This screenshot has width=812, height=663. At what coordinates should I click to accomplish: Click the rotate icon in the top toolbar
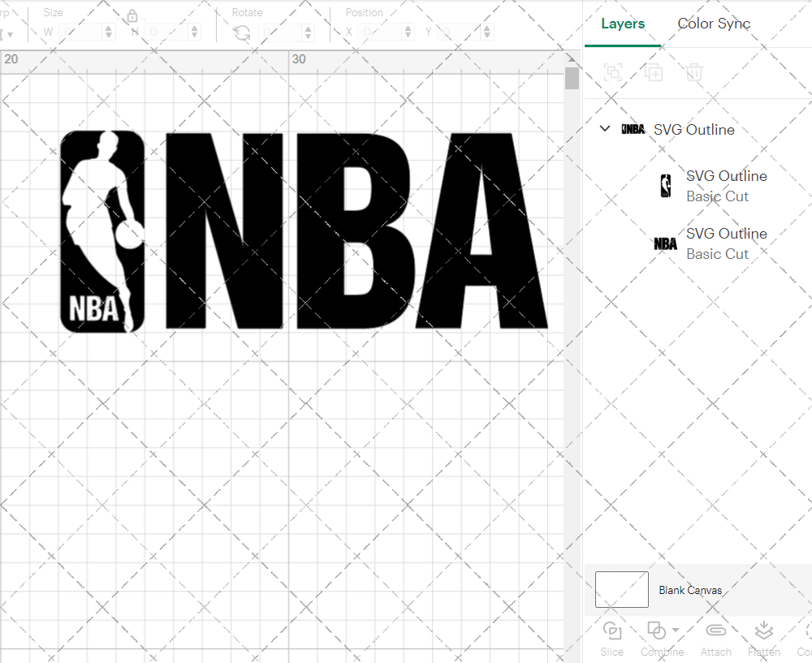[x=241, y=31]
